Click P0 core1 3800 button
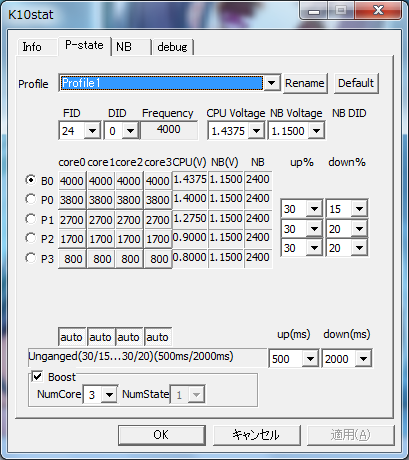The image size is (409, 460). pyautogui.click(x=100, y=200)
